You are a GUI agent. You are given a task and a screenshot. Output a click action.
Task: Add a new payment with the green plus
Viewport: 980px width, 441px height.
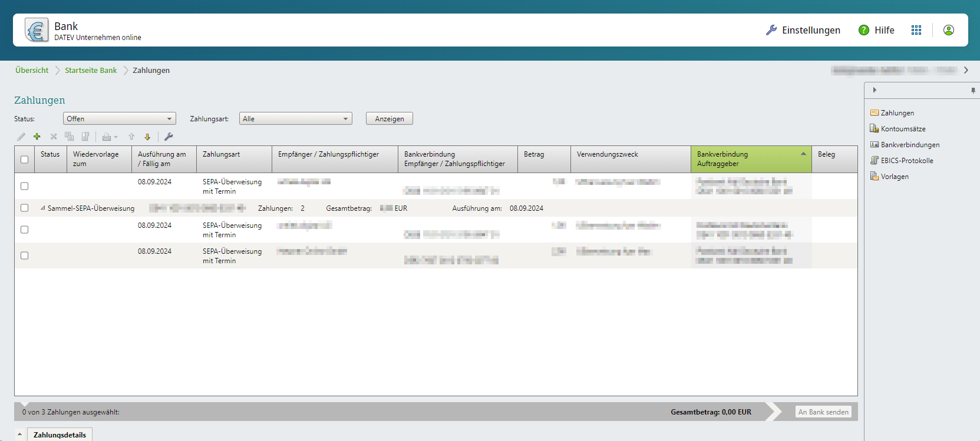click(37, 137)
